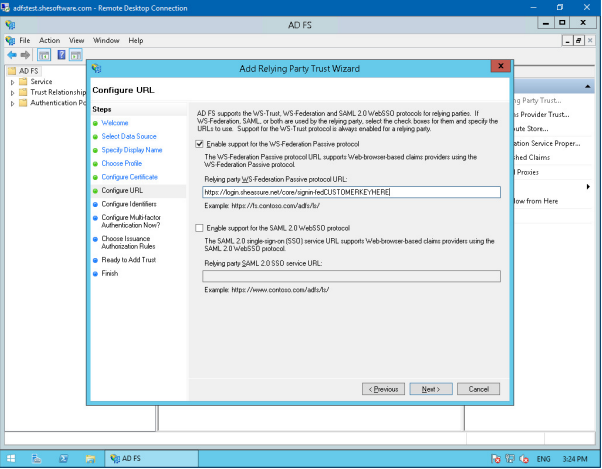
Task: Open the Help icon in the toolbar
Action: [x=60, y=54]
